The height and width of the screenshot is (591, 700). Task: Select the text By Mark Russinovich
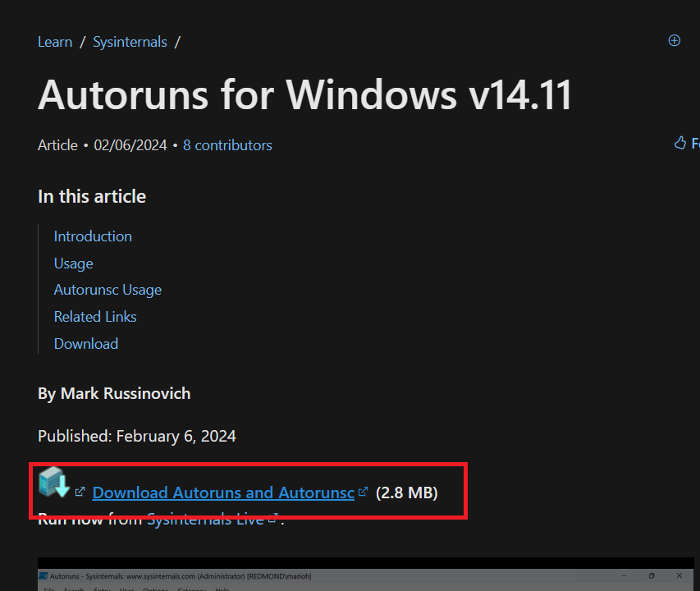coord(114,394)
